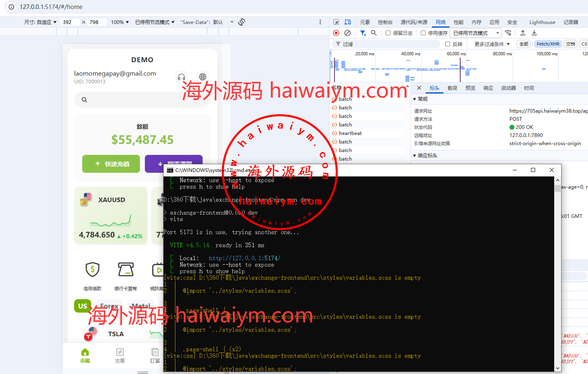Open the 已停用节流模式 throttling dropdown in DevTools

[x=476, y=33]
